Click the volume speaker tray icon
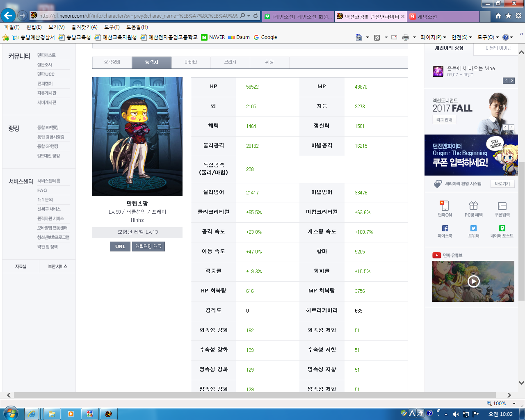Viewport: 525px width, 420px height. click(x=456, y=414)
